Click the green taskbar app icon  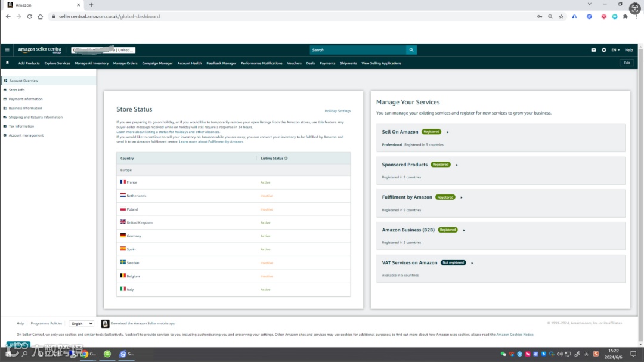(x=107, y=354)
